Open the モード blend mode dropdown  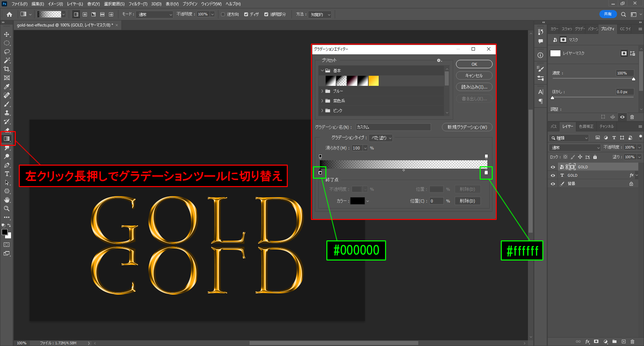coord(155,14)
